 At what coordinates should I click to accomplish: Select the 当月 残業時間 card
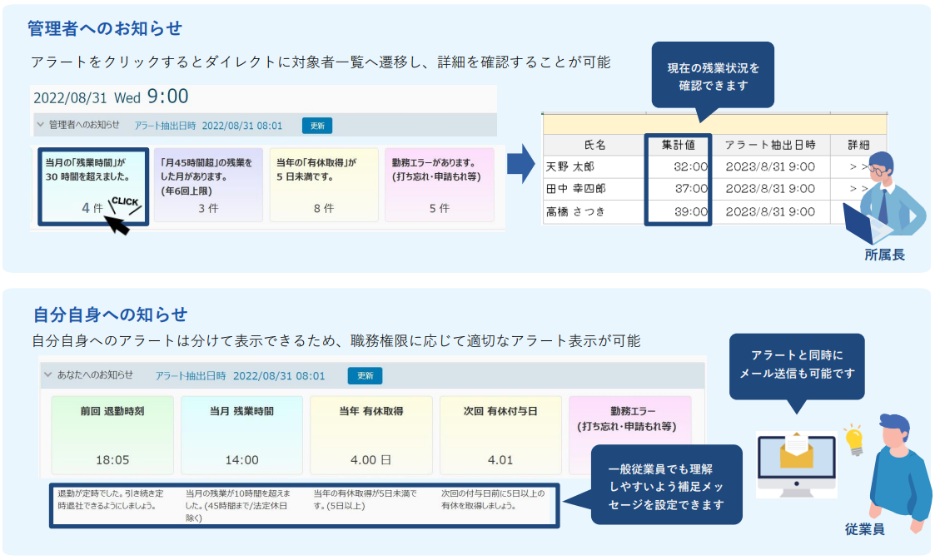[x=241, y=434]
